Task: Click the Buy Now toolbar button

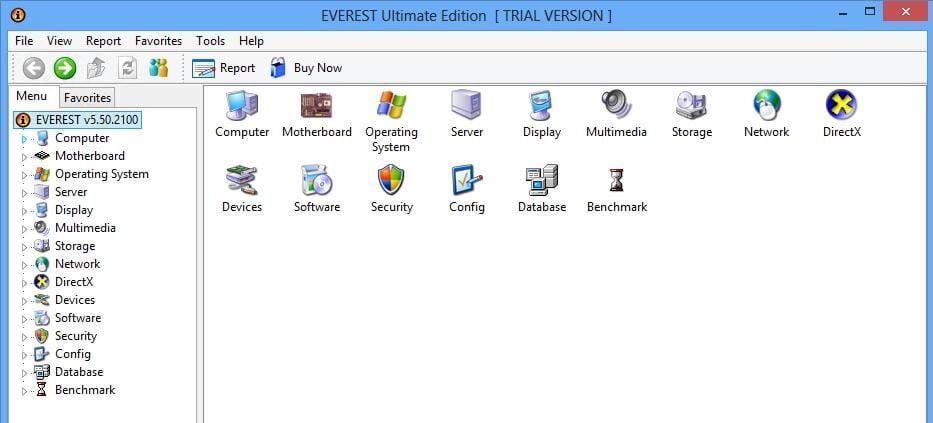Action: [306, 68]
